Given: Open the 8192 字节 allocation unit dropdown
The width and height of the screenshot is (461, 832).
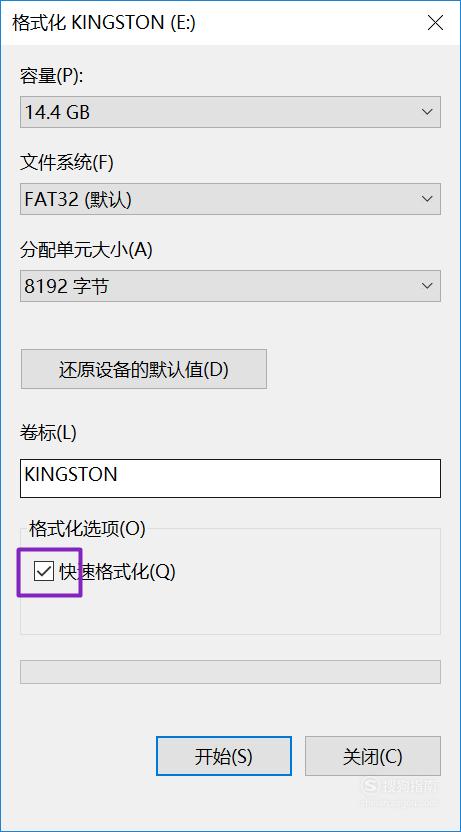Looking at the screenshot, I should (x=230, y=286).
